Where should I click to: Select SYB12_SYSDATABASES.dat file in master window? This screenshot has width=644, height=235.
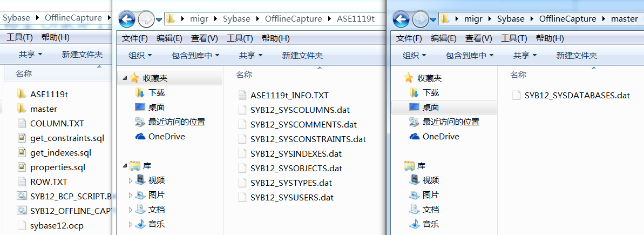(571, 95)
